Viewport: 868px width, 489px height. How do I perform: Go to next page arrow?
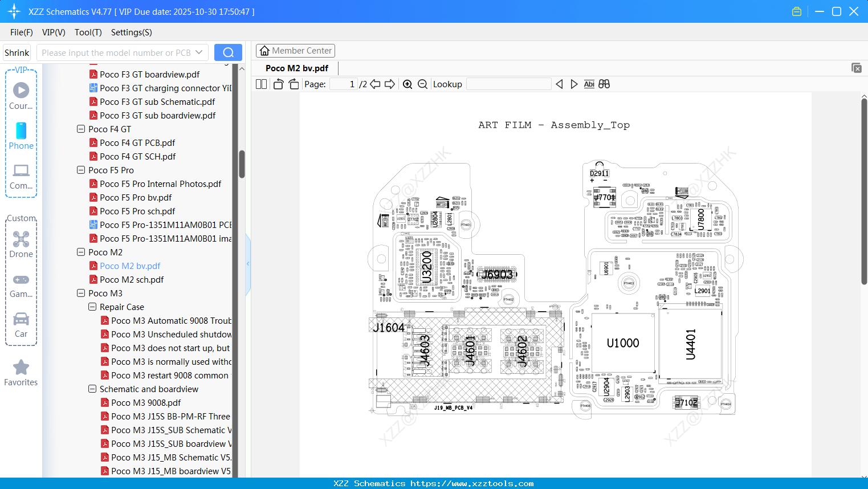pos(390,84)
